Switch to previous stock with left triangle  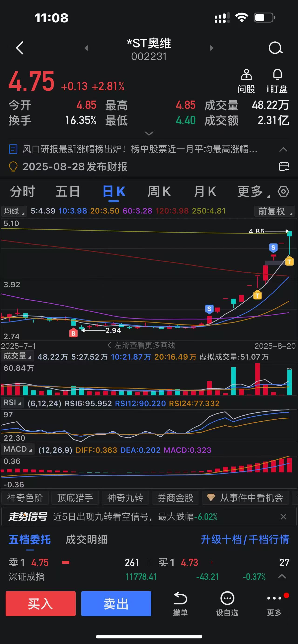86,48
